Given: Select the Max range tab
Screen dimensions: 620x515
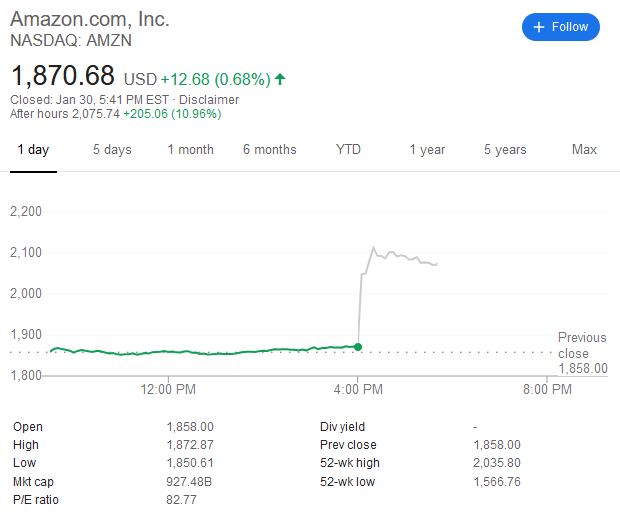Looking at the screenshot, I should [584, 150].
